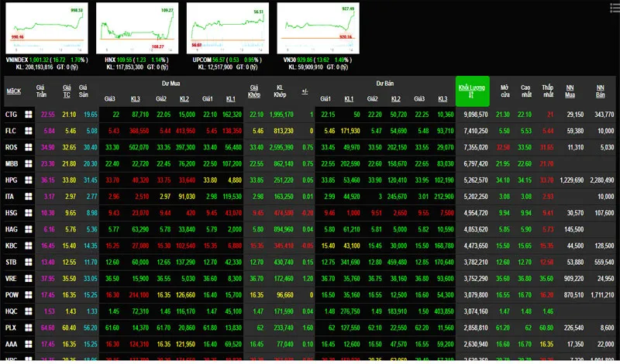Select the KBC stock symbol
This screenshot has width=620, height=364.
[11, 246]
